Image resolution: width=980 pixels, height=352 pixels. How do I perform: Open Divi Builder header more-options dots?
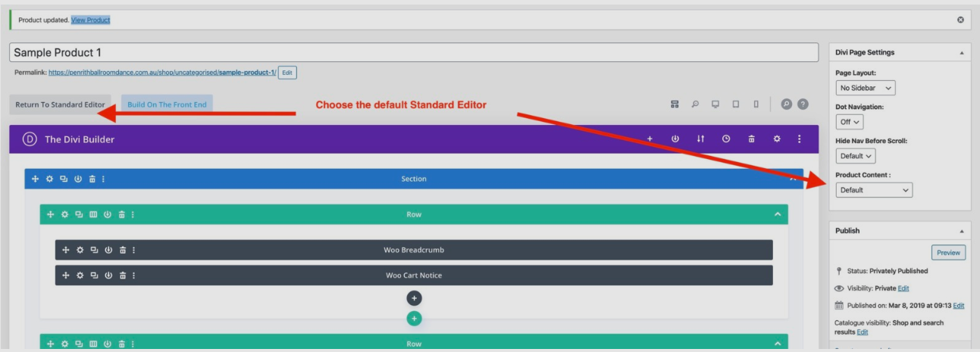[799, 139]
